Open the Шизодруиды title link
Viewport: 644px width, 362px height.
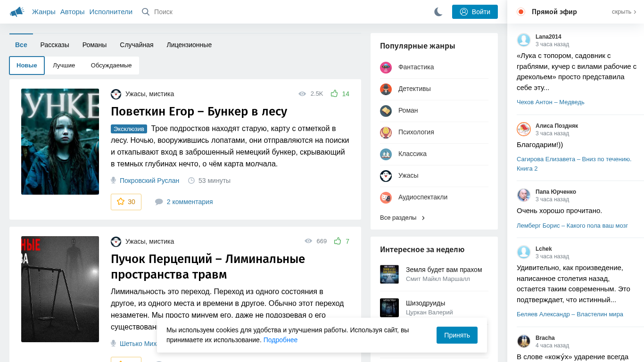(x=425, y=303)
